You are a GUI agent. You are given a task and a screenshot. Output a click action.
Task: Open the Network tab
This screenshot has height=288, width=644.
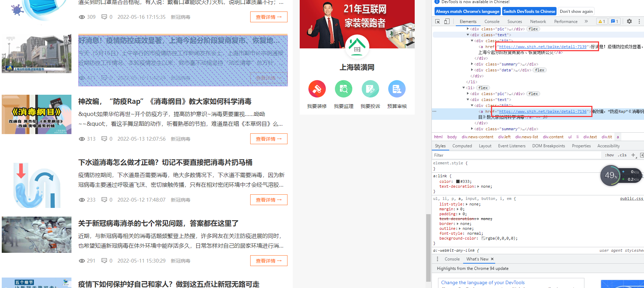point(538,22)
